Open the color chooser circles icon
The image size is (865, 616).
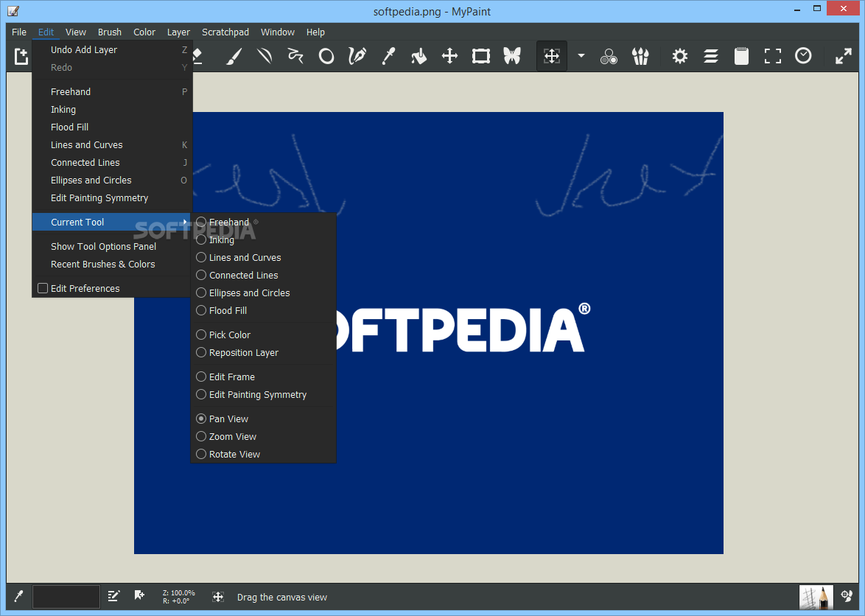pos(609,56)
